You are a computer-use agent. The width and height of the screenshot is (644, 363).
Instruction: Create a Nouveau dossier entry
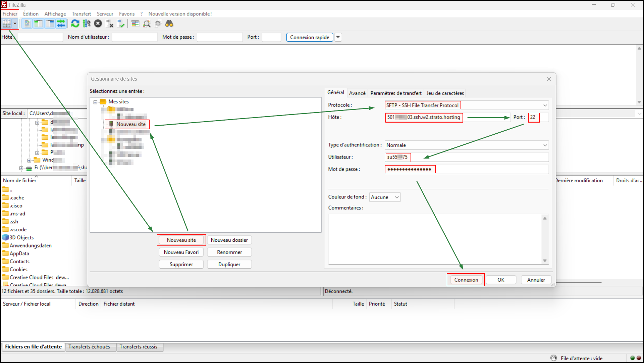click(229, 240)
